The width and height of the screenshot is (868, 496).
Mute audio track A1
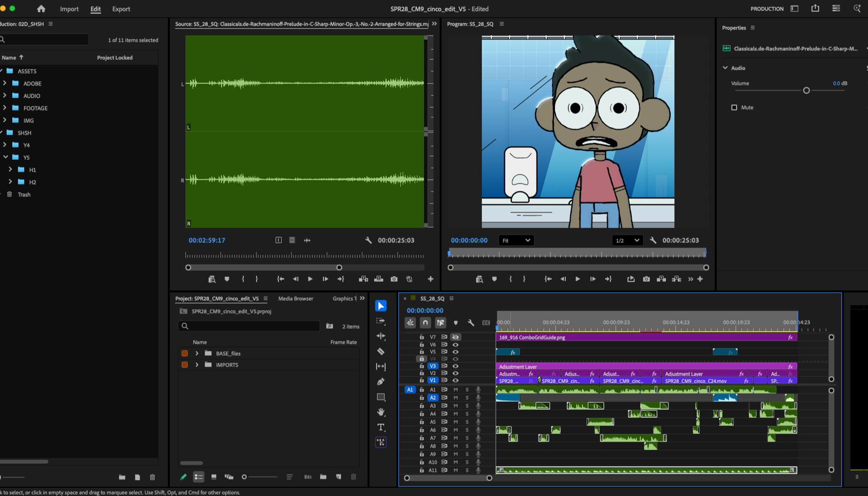pos(456,390)
